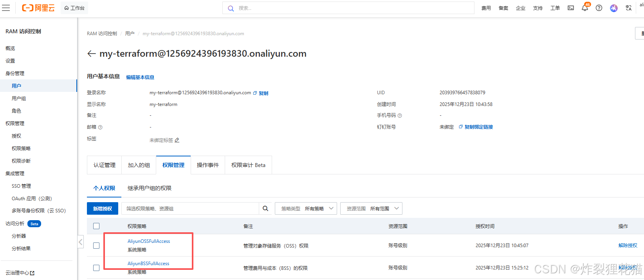Screen dimensions: 644x280
Task: Open 权限诊断 in the sidebar
Action: (x=21, y=161)
